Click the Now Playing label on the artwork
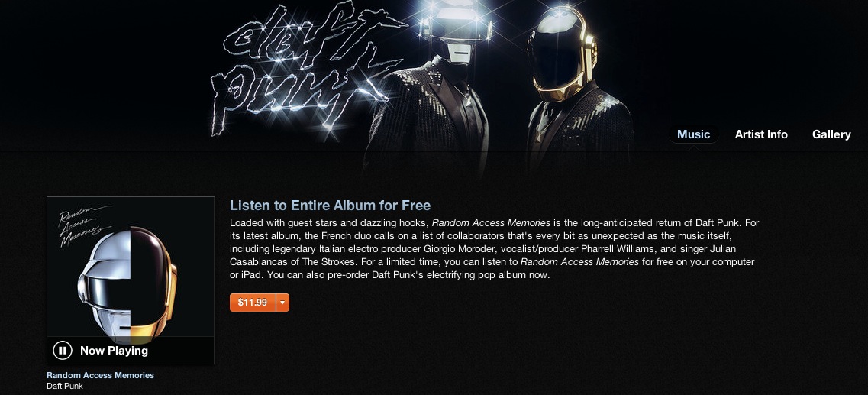Screen dimensions: 868x395 114,350
